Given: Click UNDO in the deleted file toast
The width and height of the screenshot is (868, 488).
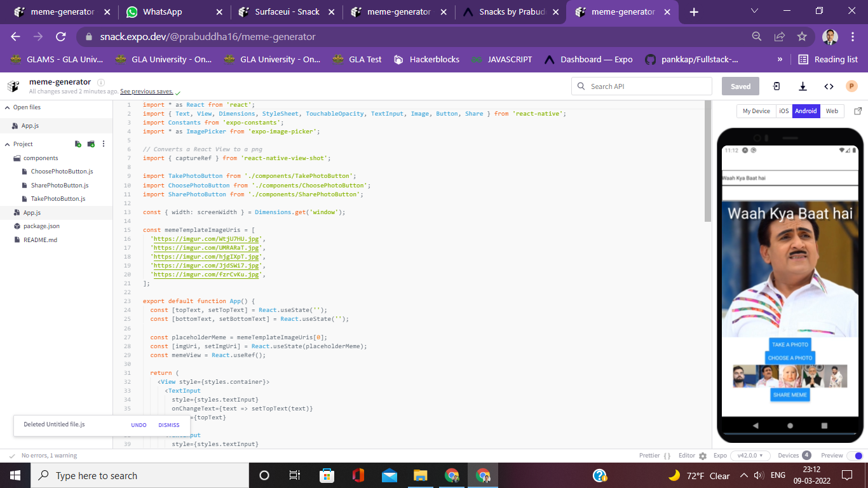Looking at the screenshot, I should point(139,424).
